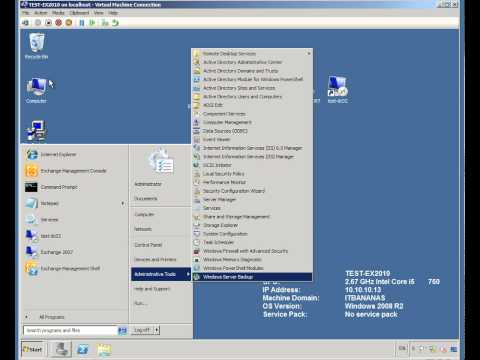Open ADSI Edit
This screenshot has width=480, height=360.
(252, 105)
